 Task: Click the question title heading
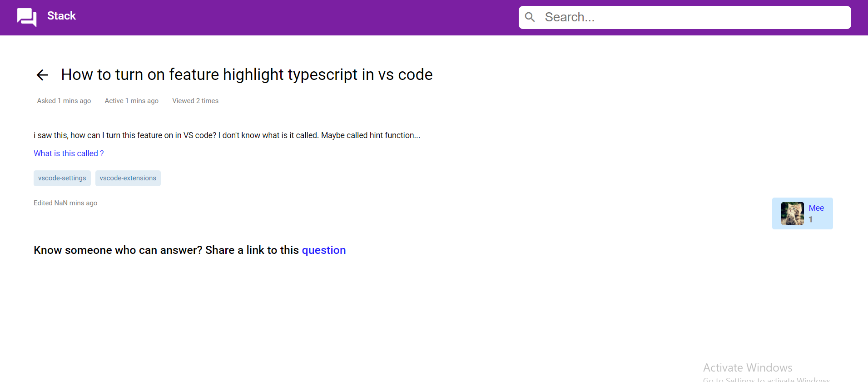[246, 74]
